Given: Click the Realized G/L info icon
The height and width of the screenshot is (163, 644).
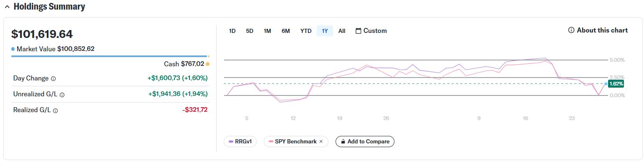Looking at the screenshot, I should pyautogui.click(x=56, y=110).
